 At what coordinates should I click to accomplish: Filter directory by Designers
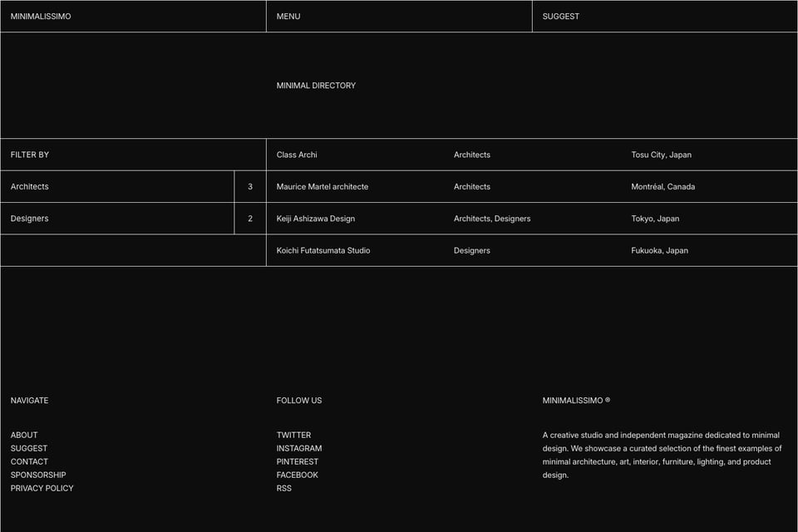point(30,219)
